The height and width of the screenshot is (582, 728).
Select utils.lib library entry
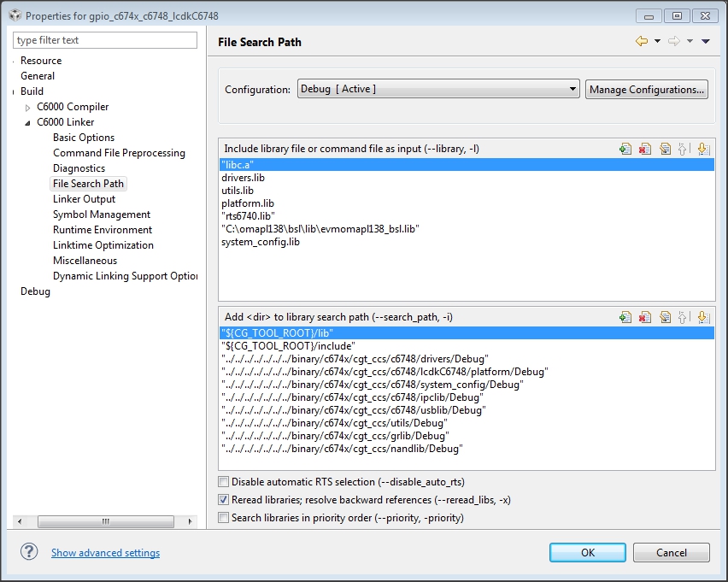click(467, 191)
